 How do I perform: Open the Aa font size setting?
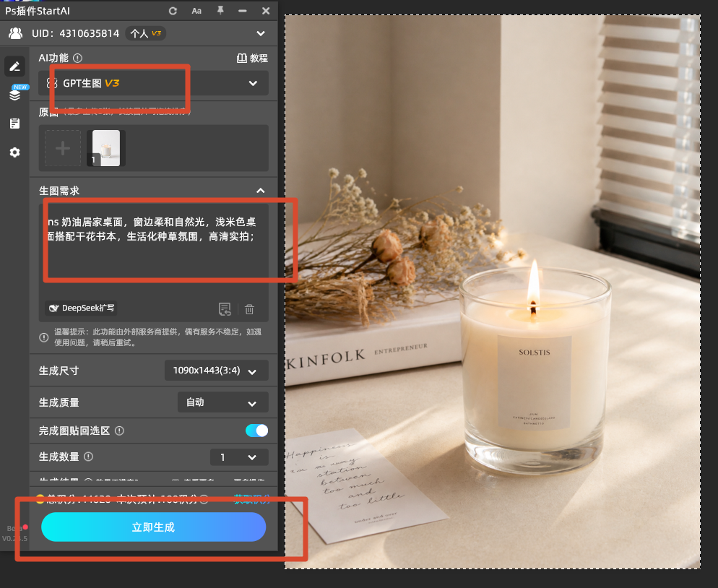(x=196, y=11)
